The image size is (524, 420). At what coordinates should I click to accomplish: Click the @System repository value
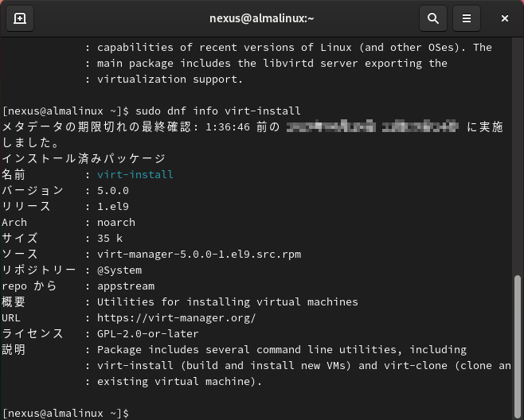point(119,270)
